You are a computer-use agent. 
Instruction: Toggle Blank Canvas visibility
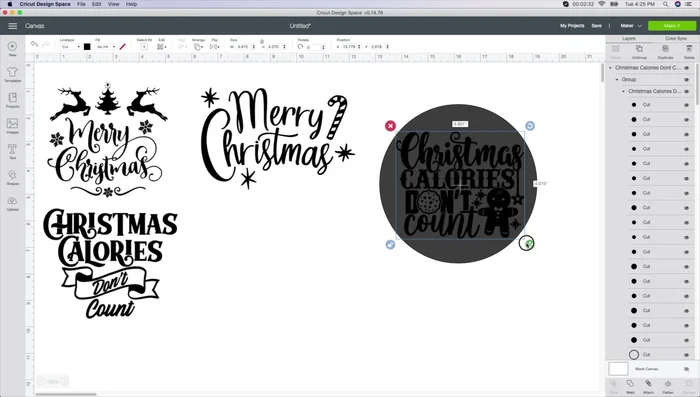687,369
